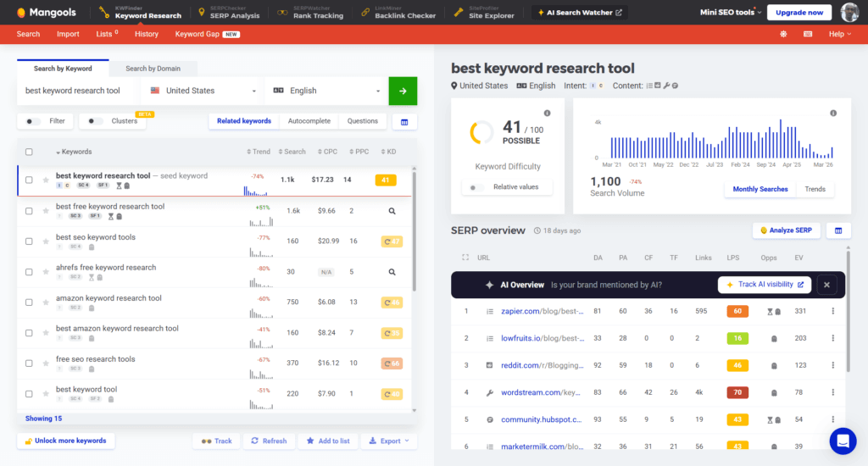868x466 pixels.
Task: Open the English language dropdown
Action: 326,91
